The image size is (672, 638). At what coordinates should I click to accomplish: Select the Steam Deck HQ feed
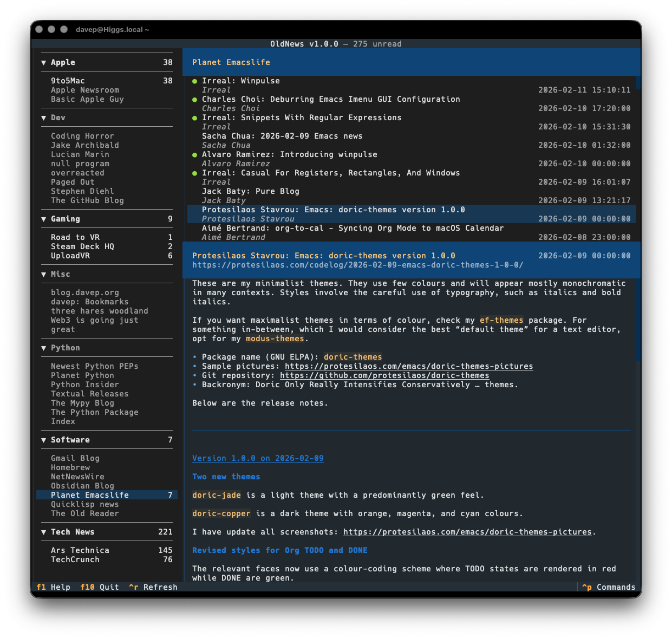tap(82, 246)
